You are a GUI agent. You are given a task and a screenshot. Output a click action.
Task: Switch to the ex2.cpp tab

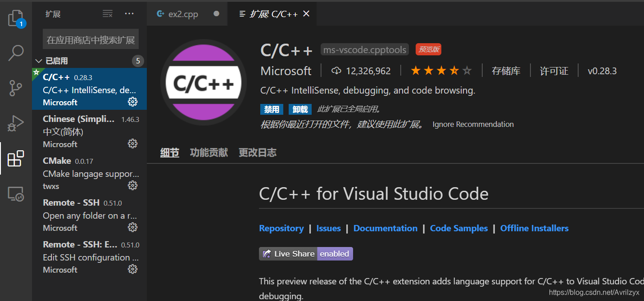point(183,13)
